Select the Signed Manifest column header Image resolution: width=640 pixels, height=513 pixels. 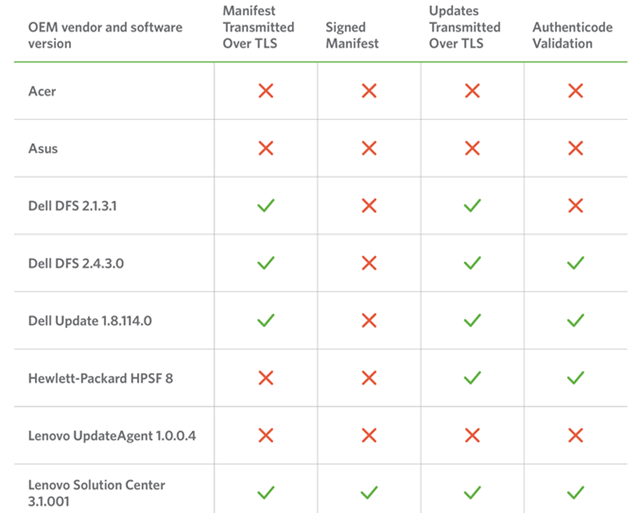pos(352,35)
